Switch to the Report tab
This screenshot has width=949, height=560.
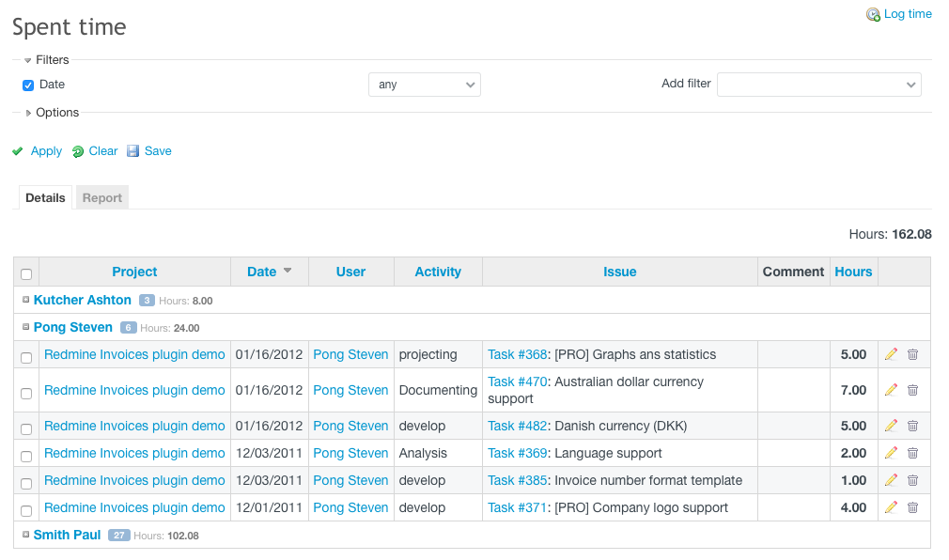101,197
